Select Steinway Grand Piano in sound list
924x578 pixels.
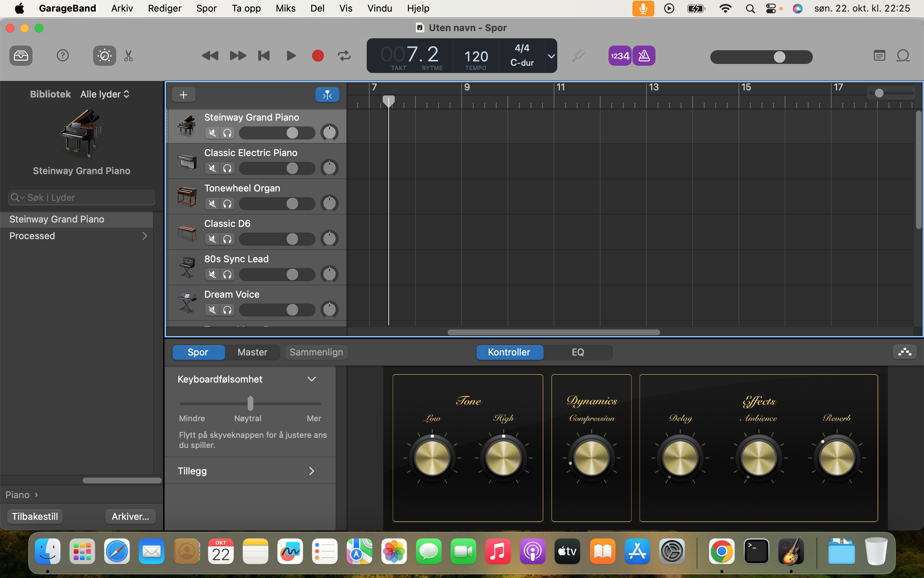point(77,219)
